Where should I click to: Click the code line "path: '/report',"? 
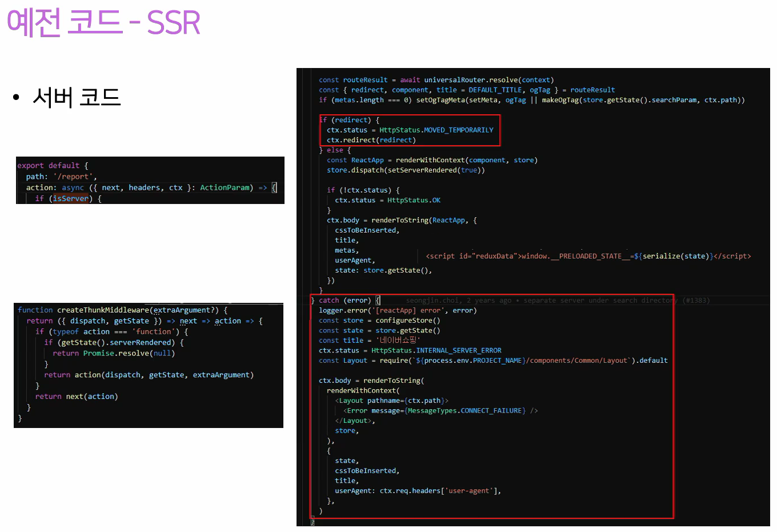(61, 177)
